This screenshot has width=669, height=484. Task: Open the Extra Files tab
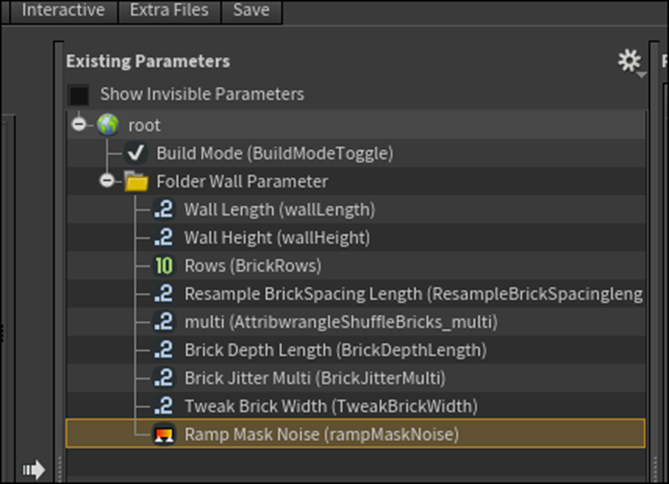(x=169, y=10)
